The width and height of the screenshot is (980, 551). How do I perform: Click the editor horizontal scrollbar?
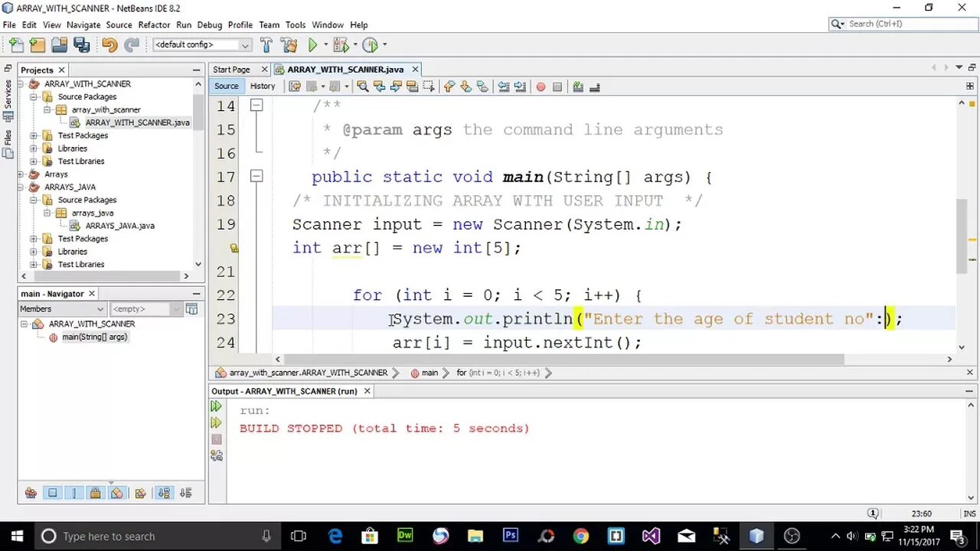(563, 359)
